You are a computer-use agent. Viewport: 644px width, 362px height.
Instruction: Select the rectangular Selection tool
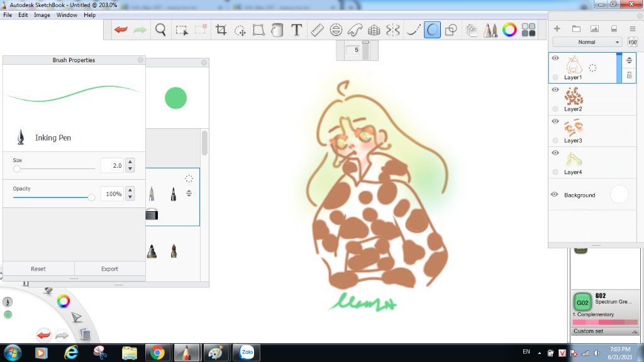[182, 30]
